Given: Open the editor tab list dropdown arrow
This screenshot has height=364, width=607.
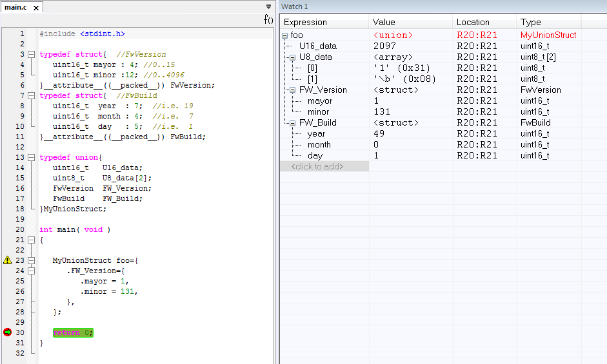Looking at the screenshot, I should tap(268, 6).
